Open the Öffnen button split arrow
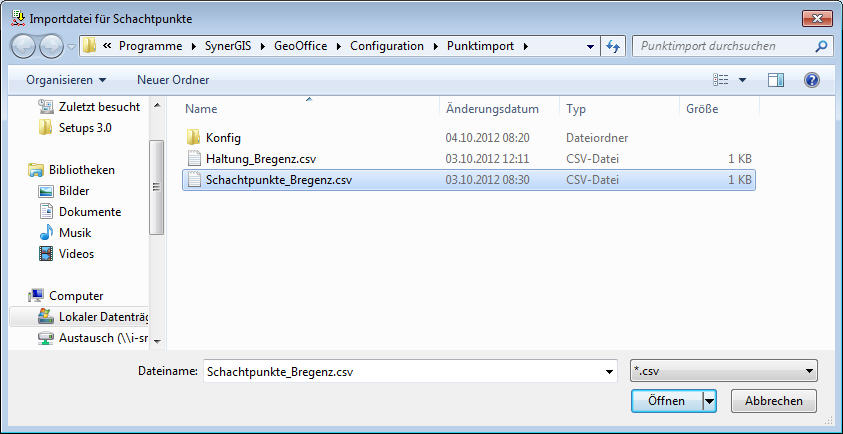Viewport: 843px width, 434px height. (x=710, y=400)
